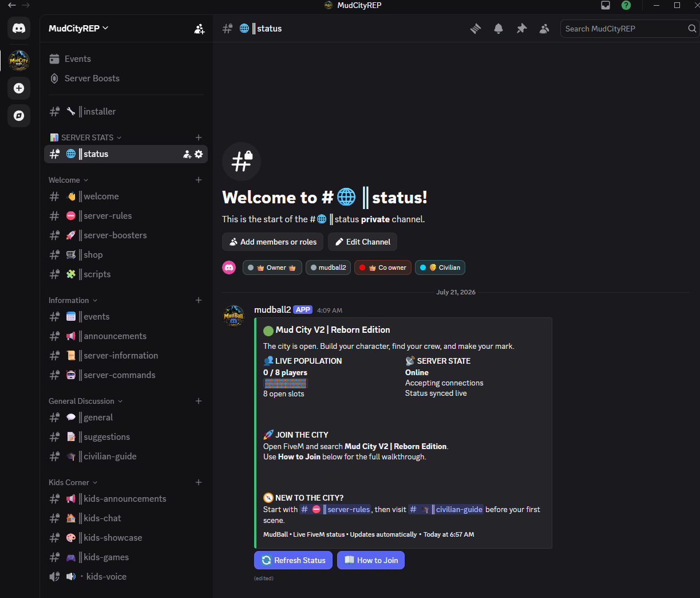Go back with the left arrow
700x598 pixels.
point(11,5)
